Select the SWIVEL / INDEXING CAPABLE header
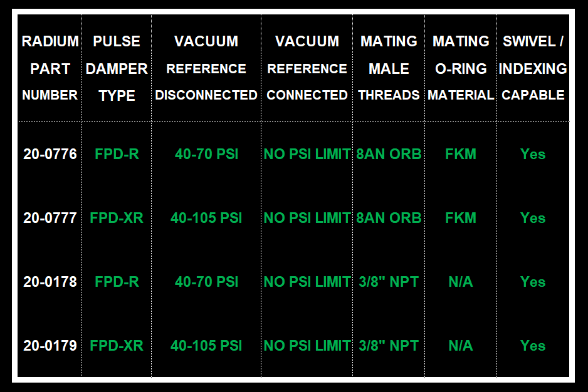Viewport: 588px width, 392px height. [x=533, y=68]
